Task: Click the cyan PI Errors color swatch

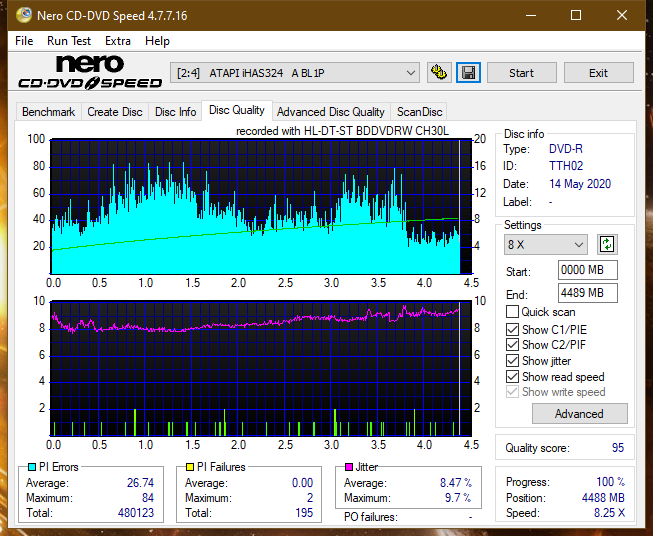Action: (32, 467)
